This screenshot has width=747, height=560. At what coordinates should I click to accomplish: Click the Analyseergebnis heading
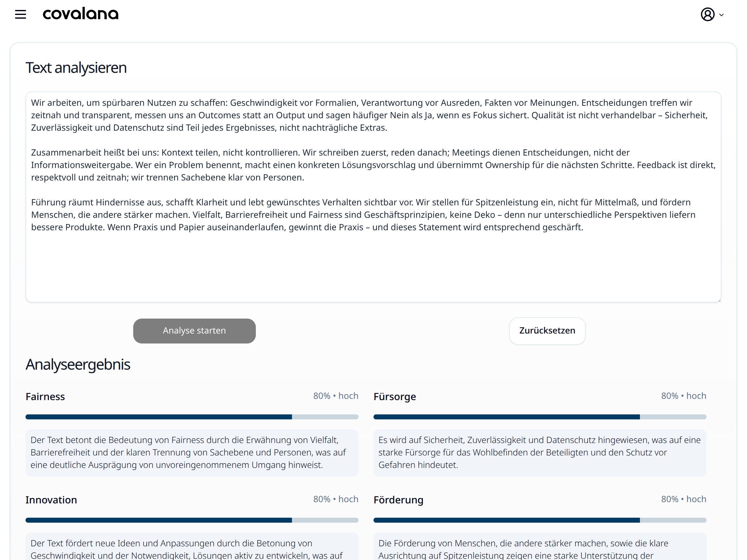click(x=78, y=364)
